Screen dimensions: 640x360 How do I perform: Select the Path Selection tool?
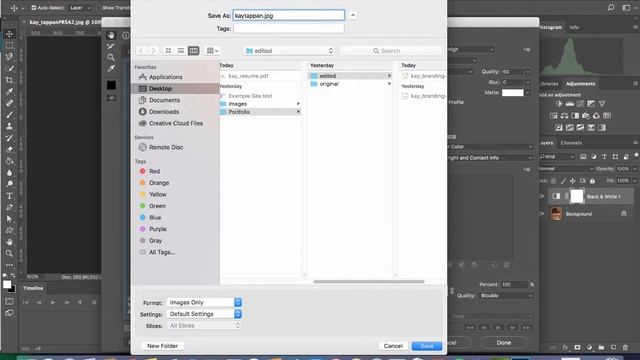click(x=9, y=219)
